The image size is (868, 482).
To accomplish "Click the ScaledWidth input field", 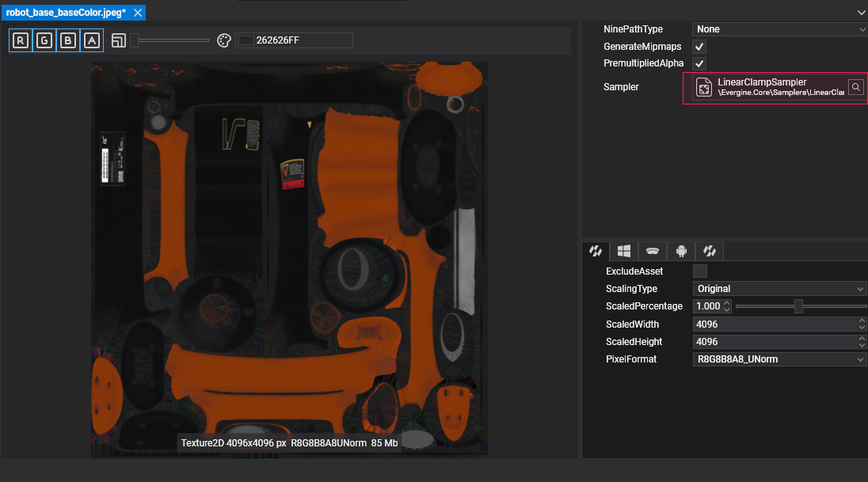I will coord(773,324).
